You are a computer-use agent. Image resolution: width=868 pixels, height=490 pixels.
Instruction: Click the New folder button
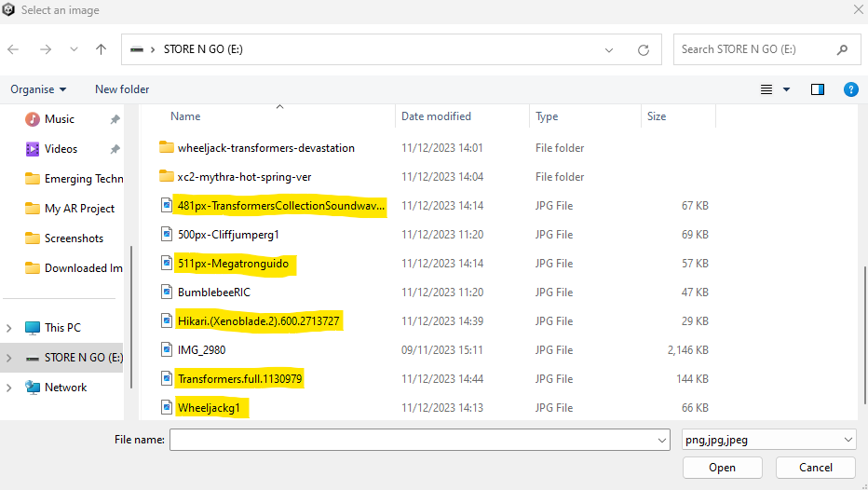coord(122,89)
